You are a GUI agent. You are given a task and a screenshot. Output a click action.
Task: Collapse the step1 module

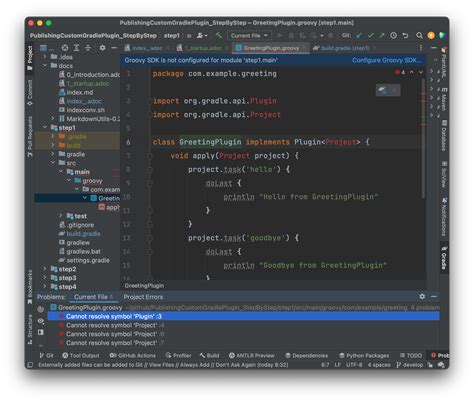[45, 127]
